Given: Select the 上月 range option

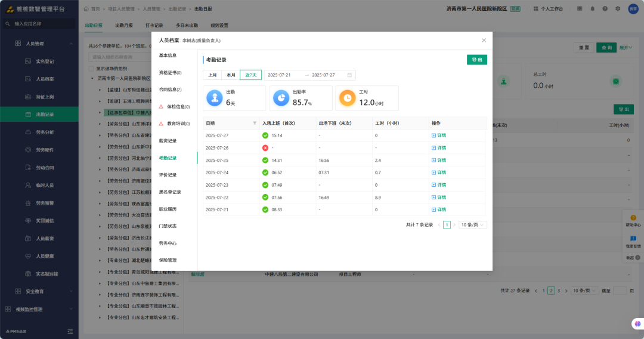Looking at the screenshot, I should (x=212, y=75).
